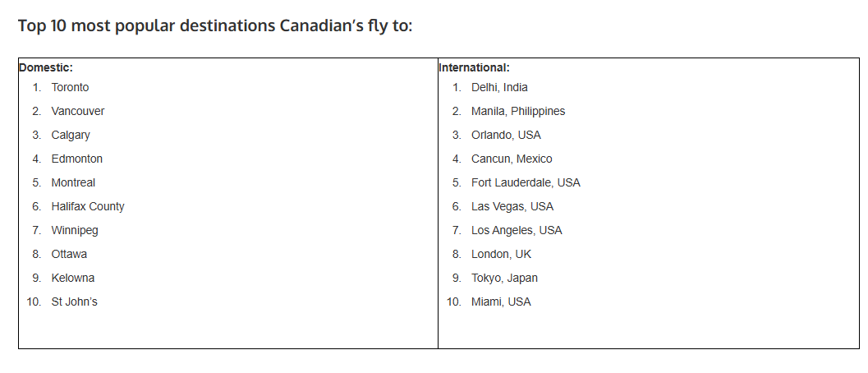Image resolution: width=868 pixels, height=373 pixels.
Task: Select the 'International:' column header
Action: 475,68
